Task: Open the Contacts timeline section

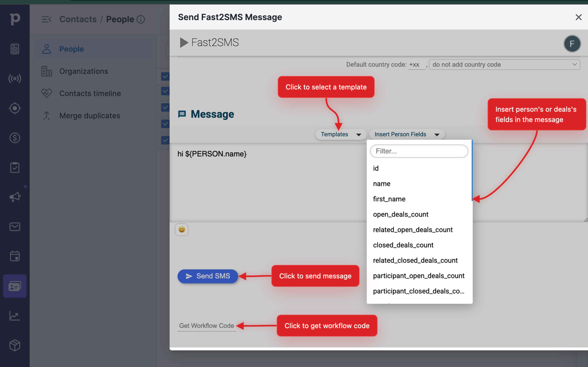Action: tap(90, 93)
